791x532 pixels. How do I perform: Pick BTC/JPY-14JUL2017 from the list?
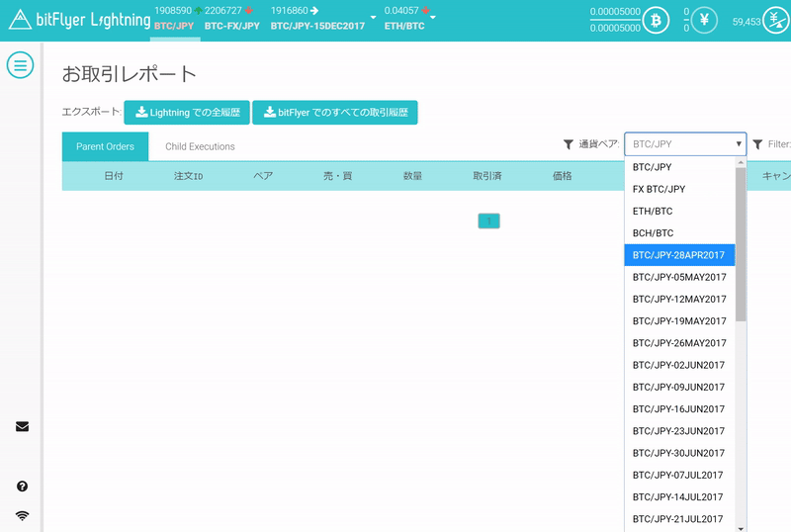(x=679, y=497)
